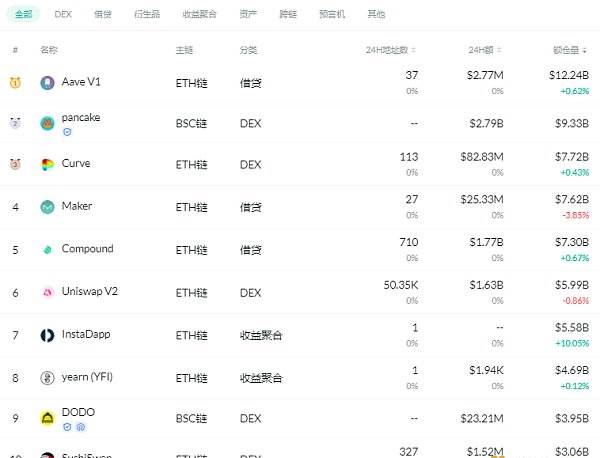Open the Maker project name
The height and width of the screenshot is (458, 600).
point(77,206)
